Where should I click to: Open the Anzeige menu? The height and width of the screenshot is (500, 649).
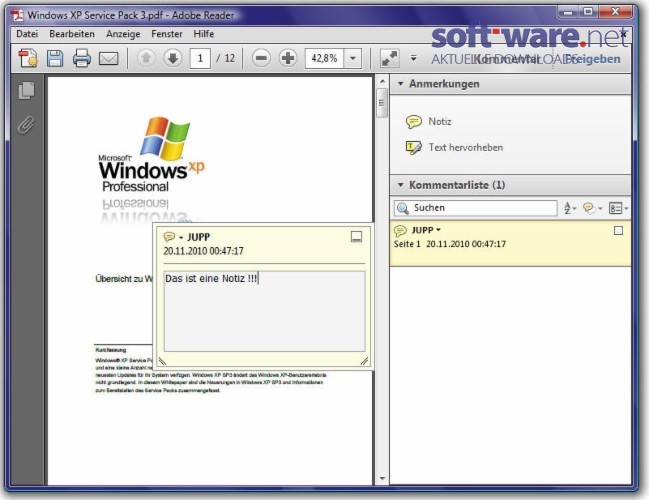pyautogui.click(x=123, y=34)
